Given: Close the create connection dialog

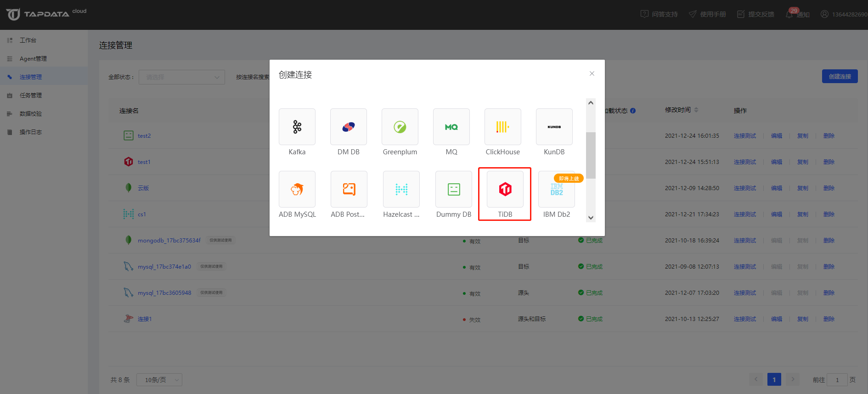Looking at the screenshot, I should [x=592, y=73].
